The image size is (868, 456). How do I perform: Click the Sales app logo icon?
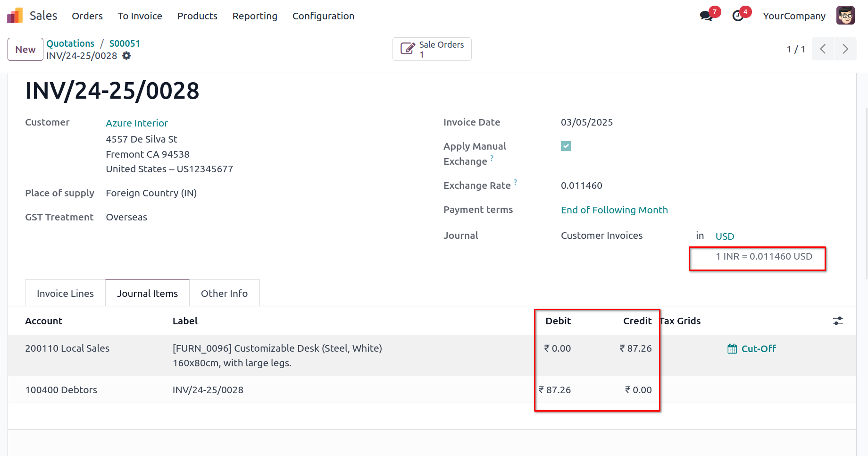click(x=15, y=16)
